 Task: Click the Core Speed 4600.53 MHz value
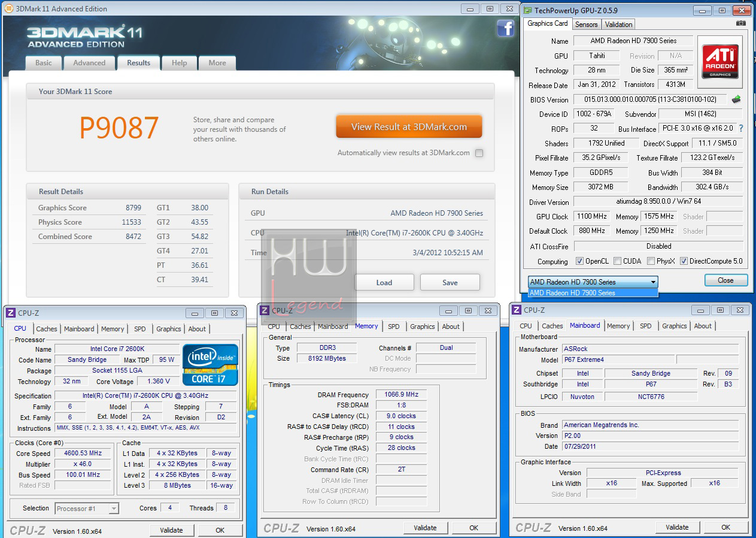point(83,454)
